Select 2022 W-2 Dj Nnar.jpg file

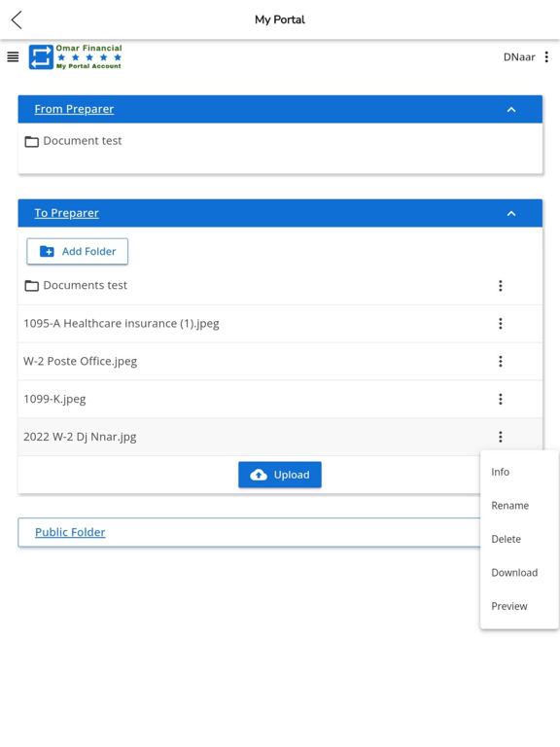tap(80, 437)
